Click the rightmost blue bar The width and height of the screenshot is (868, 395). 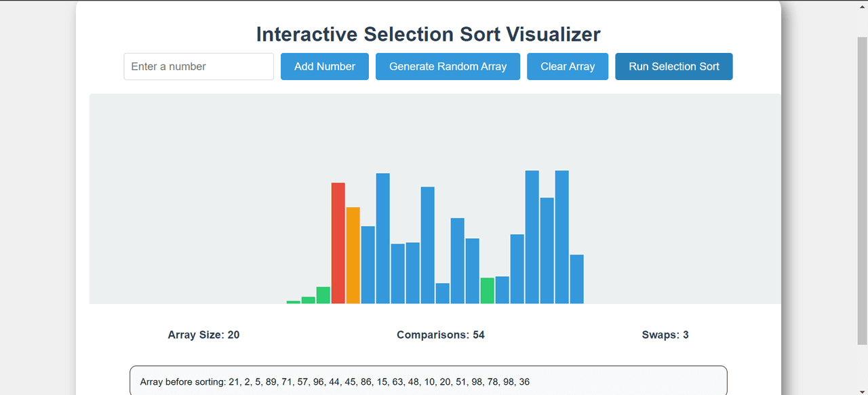pos(576,279)
